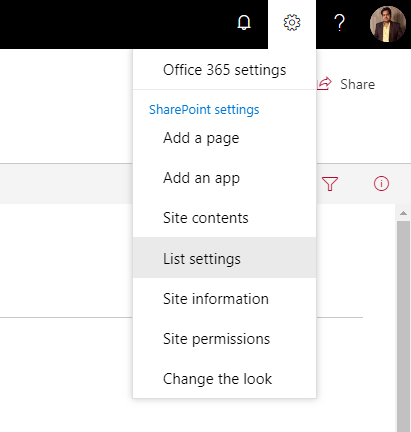
Task: Open the notifications bell
Action: pos(244,23)
